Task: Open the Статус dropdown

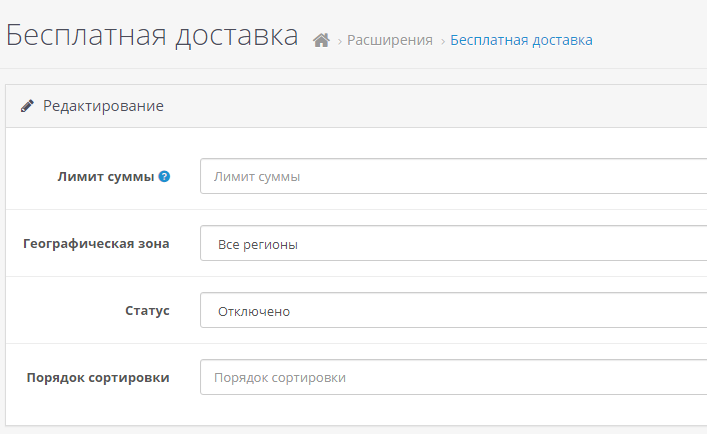Action: click(454, 310)
